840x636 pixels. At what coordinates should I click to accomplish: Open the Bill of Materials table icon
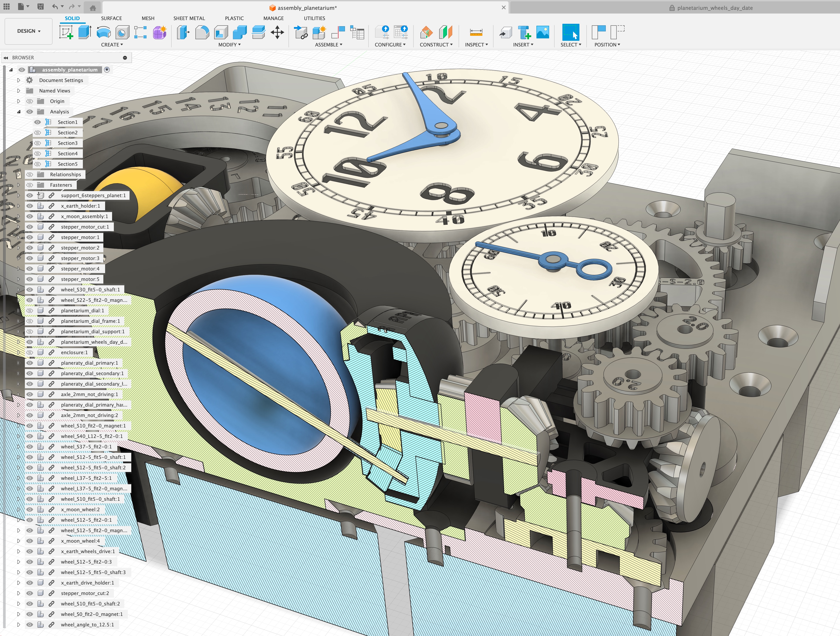[x=357, y=33]
